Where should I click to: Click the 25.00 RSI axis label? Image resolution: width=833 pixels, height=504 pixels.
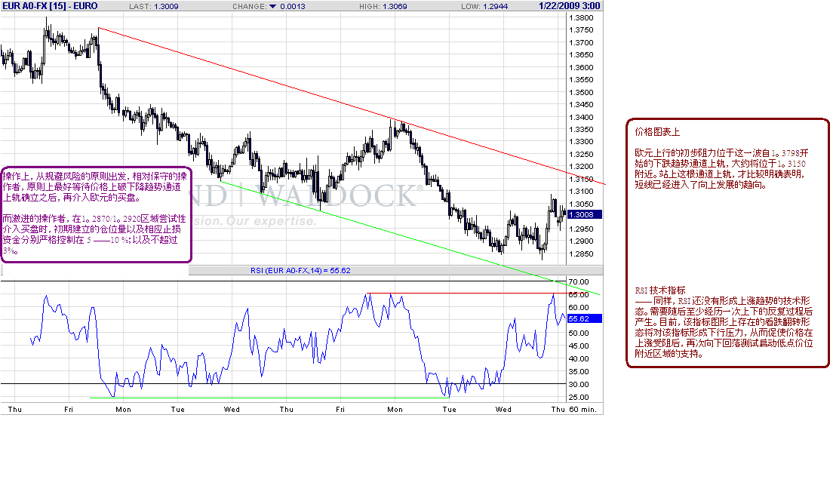pos(579,398)
